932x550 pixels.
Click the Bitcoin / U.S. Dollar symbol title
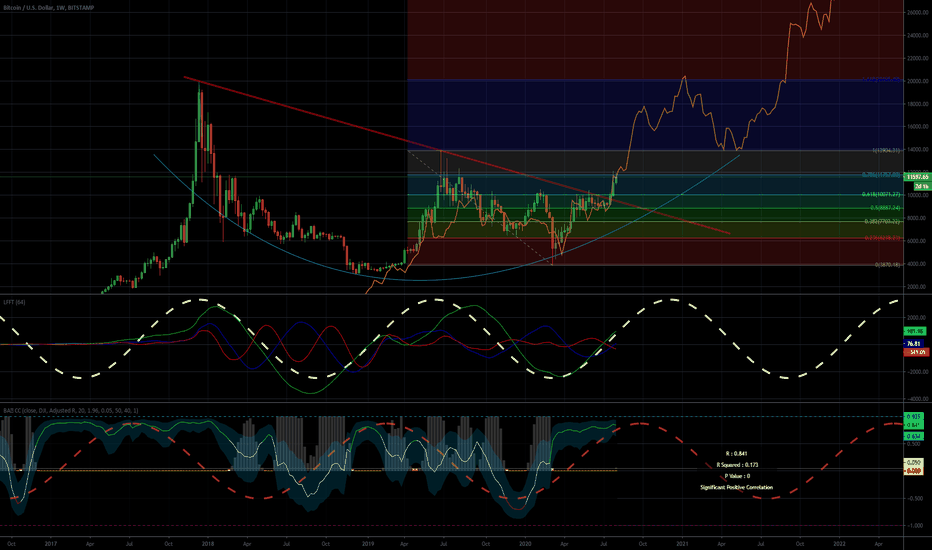pyautogui.click(x=48, y=8)
